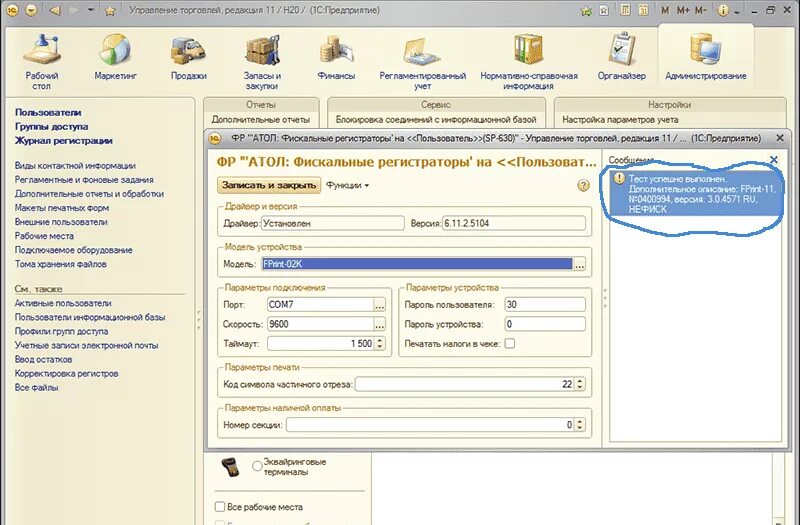Open Дополнительные отчеты under Отчеты

(x=261, y=119)
